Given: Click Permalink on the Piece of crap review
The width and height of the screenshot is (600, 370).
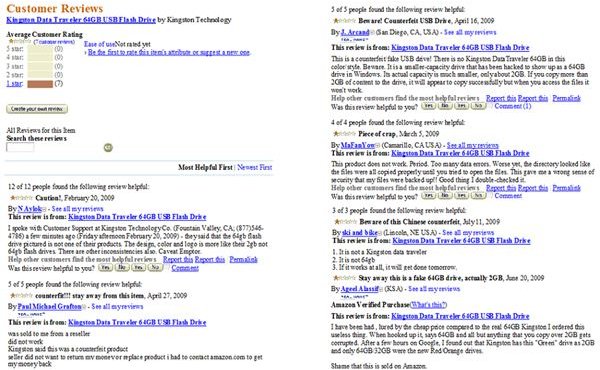Looking at the screenshot, I should pyautogui.click(x=566, y=188).
